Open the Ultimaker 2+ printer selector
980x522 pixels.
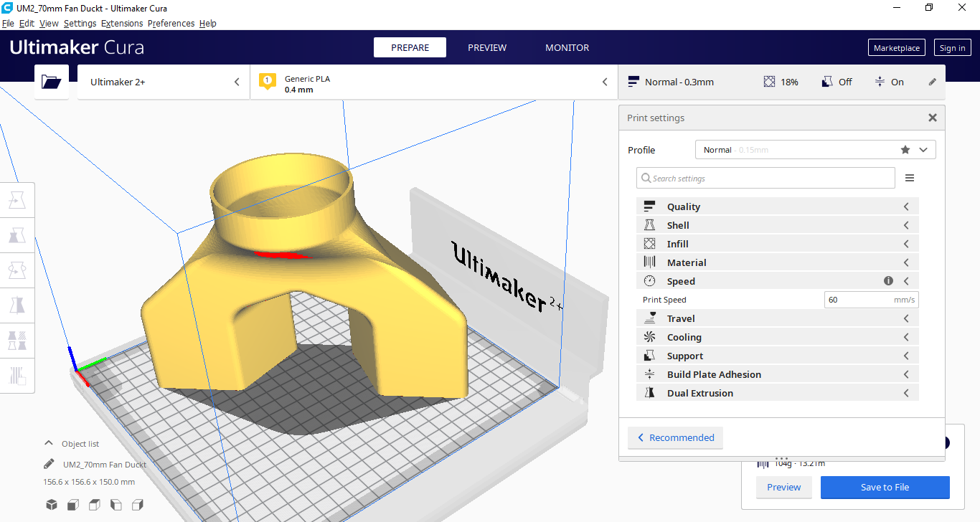[x=164, y=82]
